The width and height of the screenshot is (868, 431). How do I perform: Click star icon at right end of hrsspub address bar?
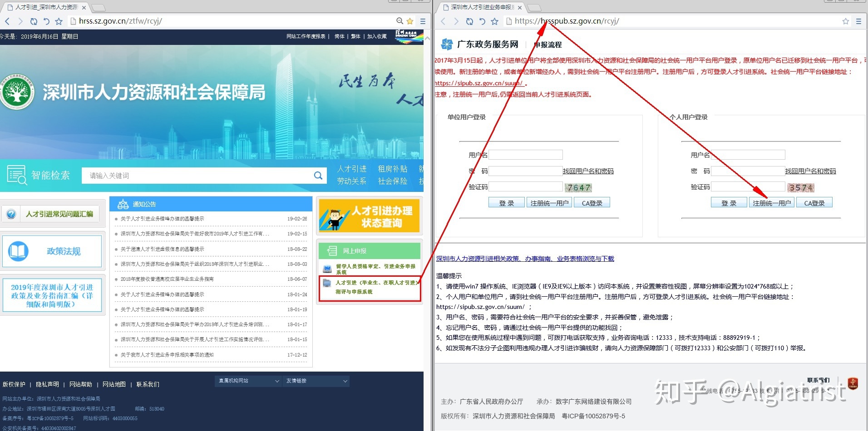845,21
